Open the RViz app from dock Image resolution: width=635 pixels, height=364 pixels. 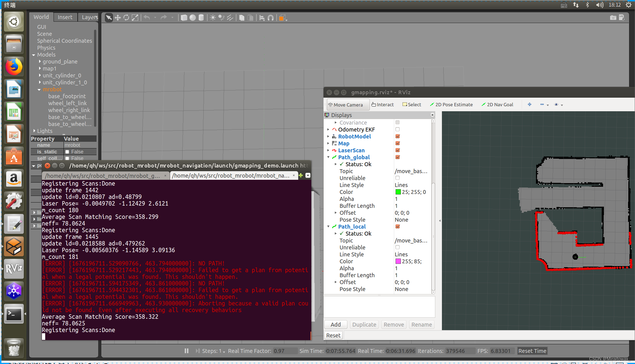click(x=14, y=269)
